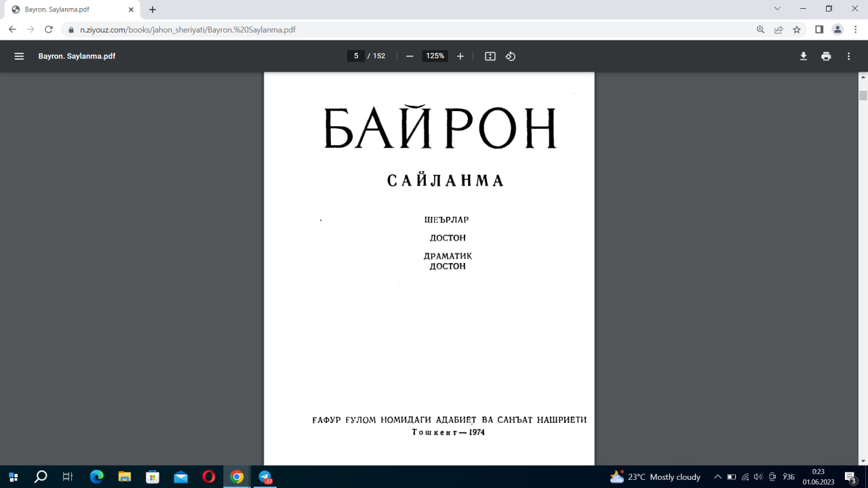This screenshot has height=488, width=868.
Task: Click the page number field showing 5
Action: pos(356,56)
